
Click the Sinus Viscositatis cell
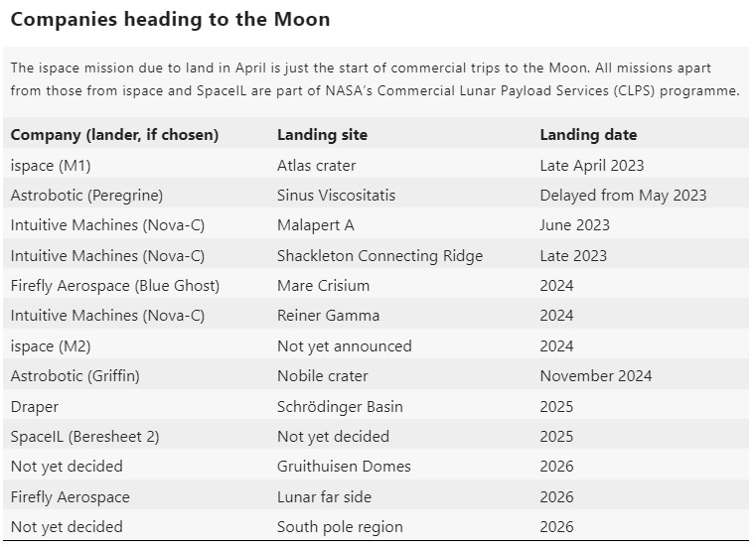336,196
